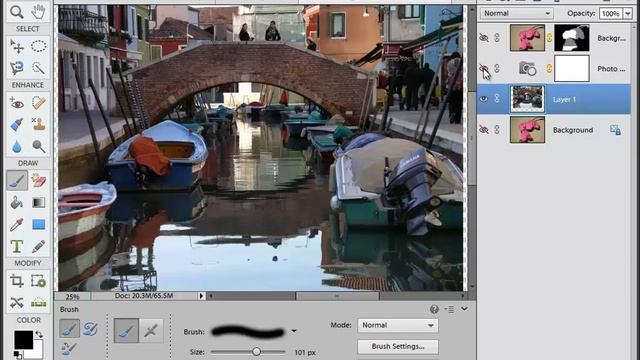Screen dimensions: 640x360
Task: Select the Gradient tool
Action: click(x=38, y=203)
